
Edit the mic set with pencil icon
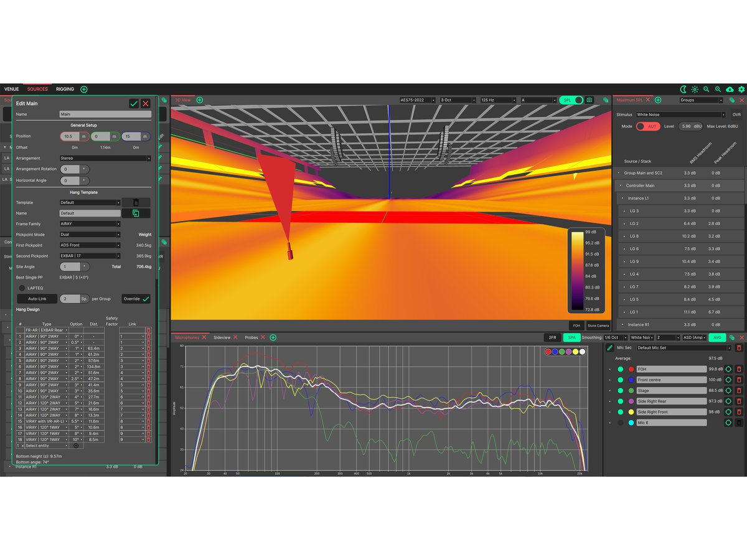(x=610, y=348)
